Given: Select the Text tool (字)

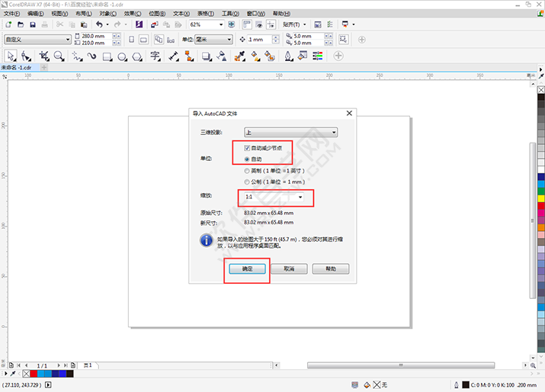Looking at the screenshot, I should pos(155,56).
